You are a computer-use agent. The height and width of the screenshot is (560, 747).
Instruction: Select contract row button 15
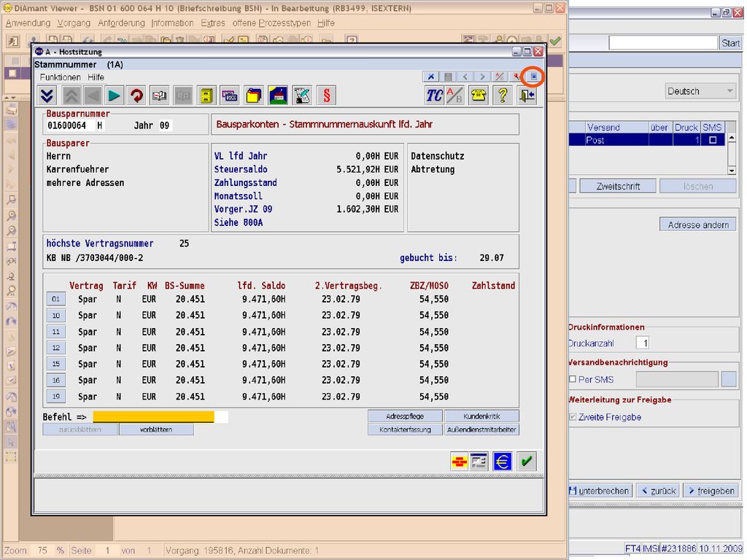[x=55, y=365]
